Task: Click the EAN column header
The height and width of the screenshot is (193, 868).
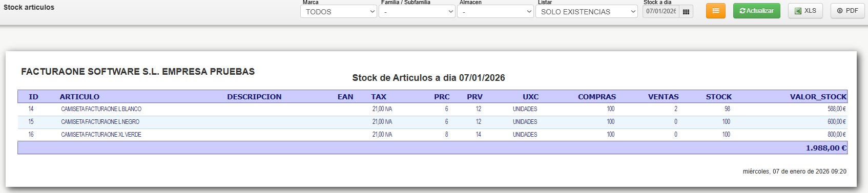Action: tap(345, 97)
